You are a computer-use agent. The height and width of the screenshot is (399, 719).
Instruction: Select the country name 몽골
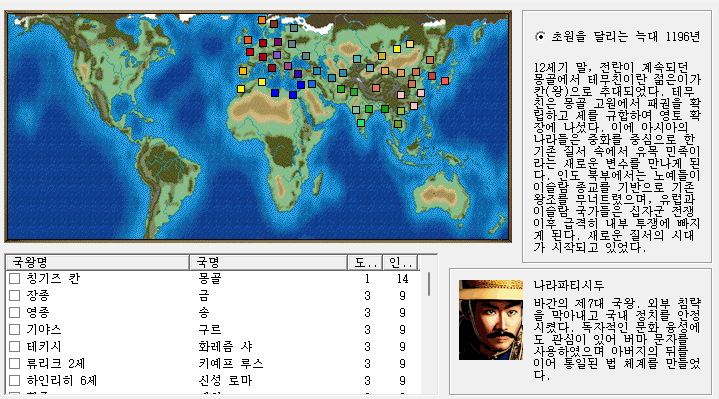point(210,278)
